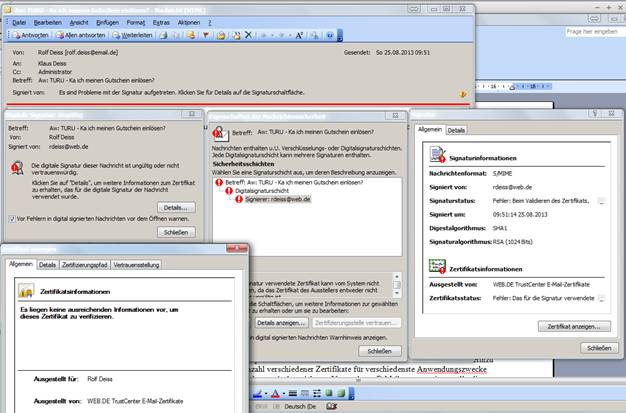Click spelling status icon in Word status bar
Image resolution: width=626 pixels, height=413 pixels.
point(331,407)
